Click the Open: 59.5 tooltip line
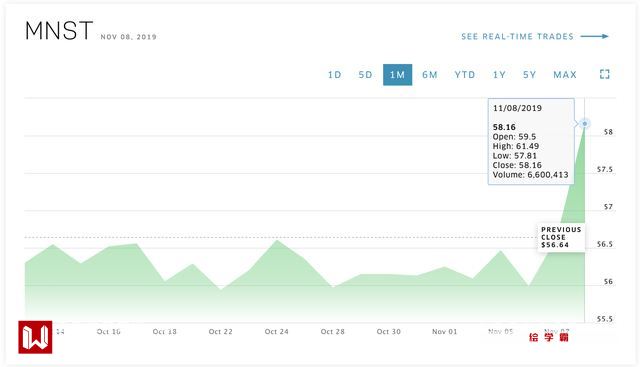 pos(514,137)
